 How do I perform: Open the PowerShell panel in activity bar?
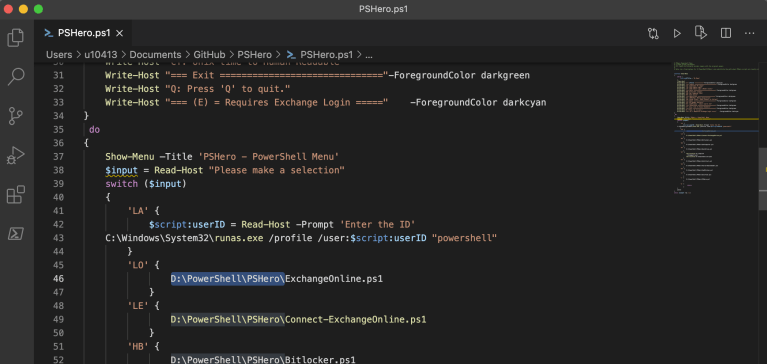click(16, 234)
